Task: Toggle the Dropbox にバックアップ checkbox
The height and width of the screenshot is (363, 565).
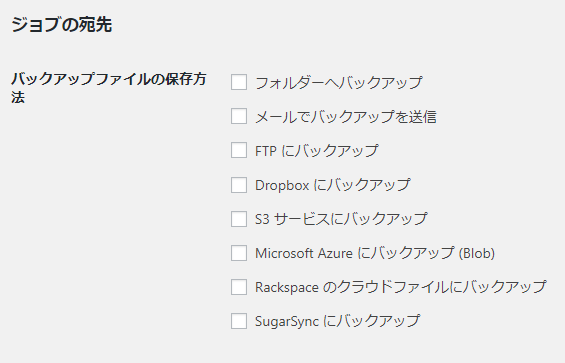Action: [239, 185]
